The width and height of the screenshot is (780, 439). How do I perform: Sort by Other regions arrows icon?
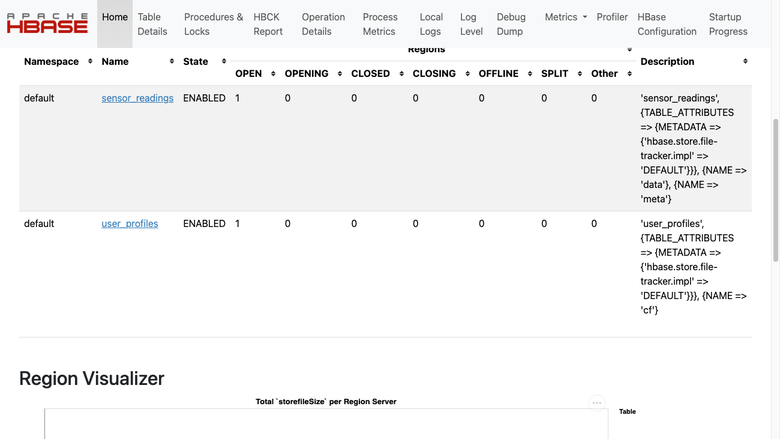tap(630, 74)
